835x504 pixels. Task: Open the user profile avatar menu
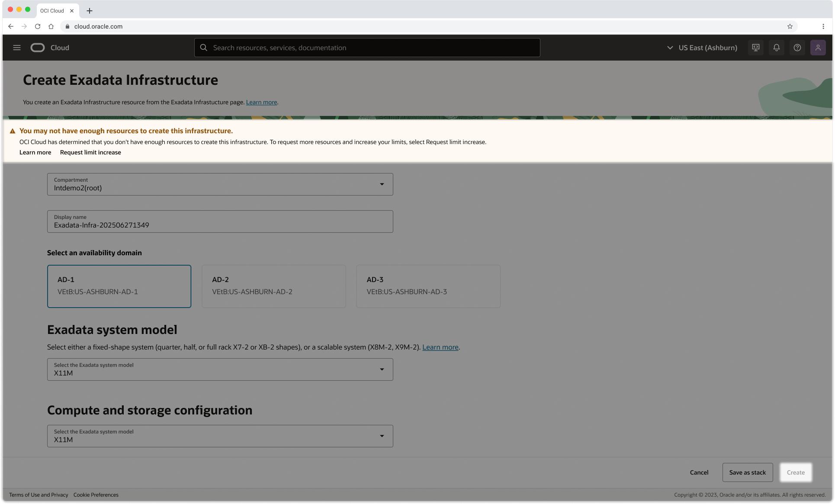818,48
